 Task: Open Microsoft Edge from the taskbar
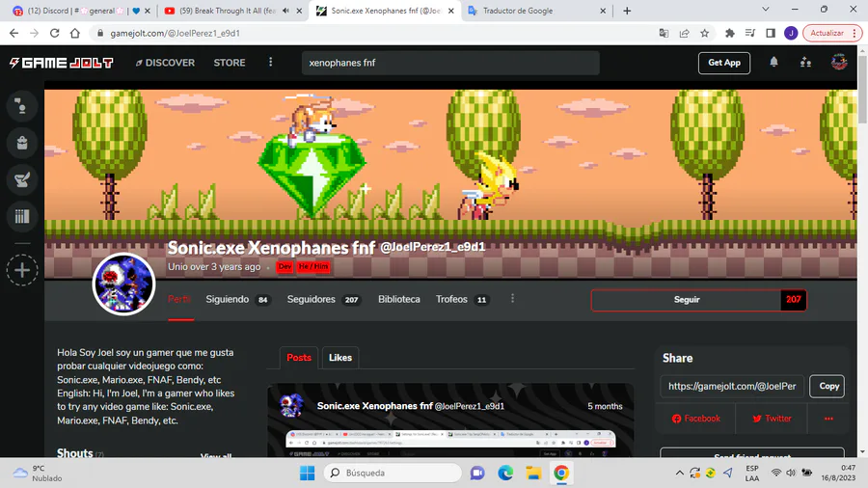click(505, 474)
